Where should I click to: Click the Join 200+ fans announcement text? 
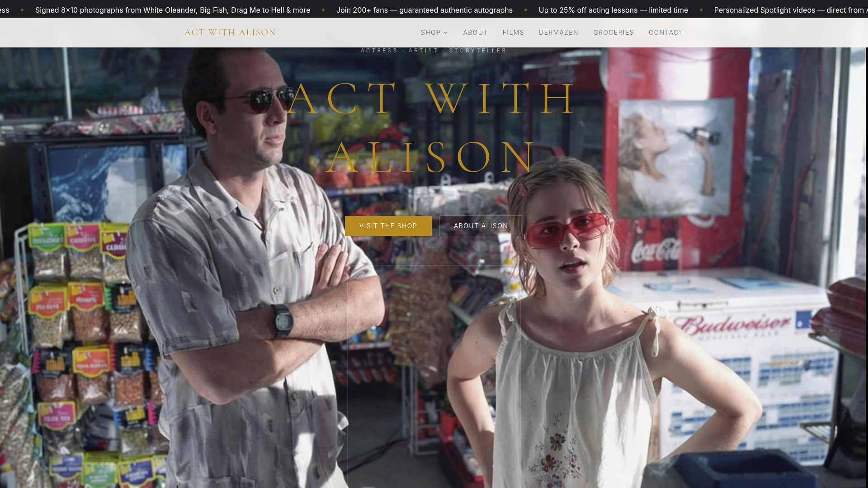click(425, 10)
